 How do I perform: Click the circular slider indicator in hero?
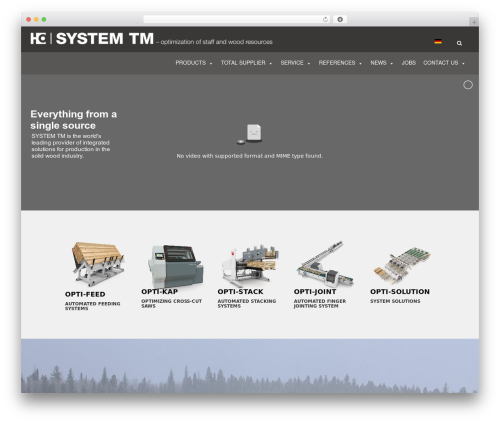[468, 85]
